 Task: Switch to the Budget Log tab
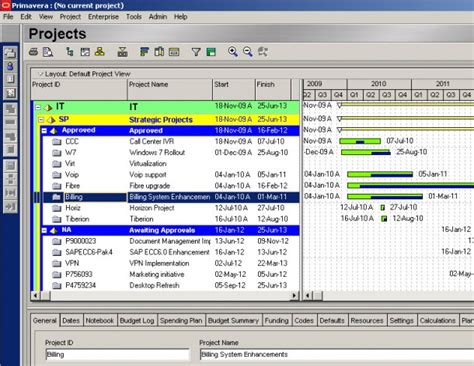pos(137,321)
